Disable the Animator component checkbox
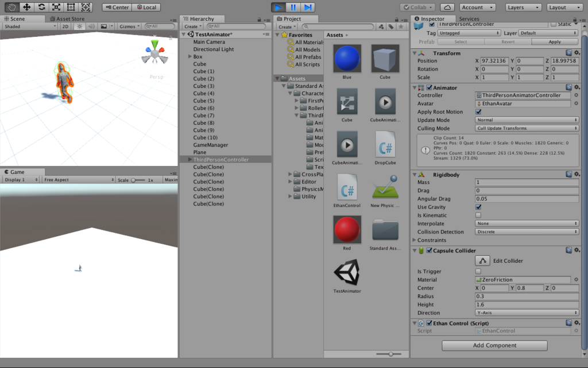The image size is (588, 368). [429, 87]
